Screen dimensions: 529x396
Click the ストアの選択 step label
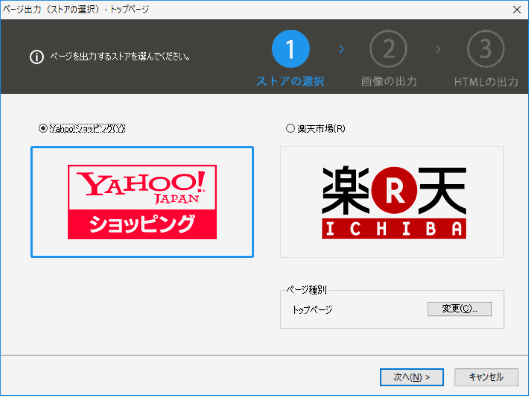click(290, 81)
